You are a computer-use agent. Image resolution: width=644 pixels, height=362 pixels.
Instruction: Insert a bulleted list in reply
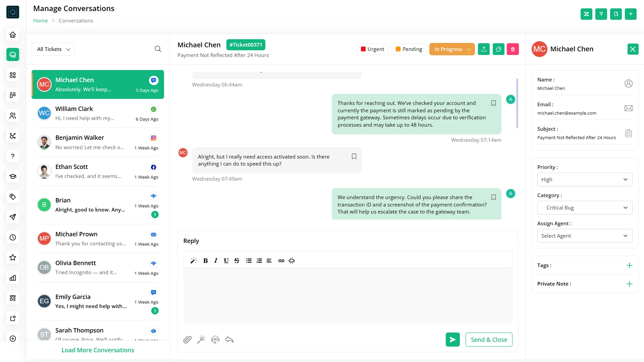pos(249,261)
